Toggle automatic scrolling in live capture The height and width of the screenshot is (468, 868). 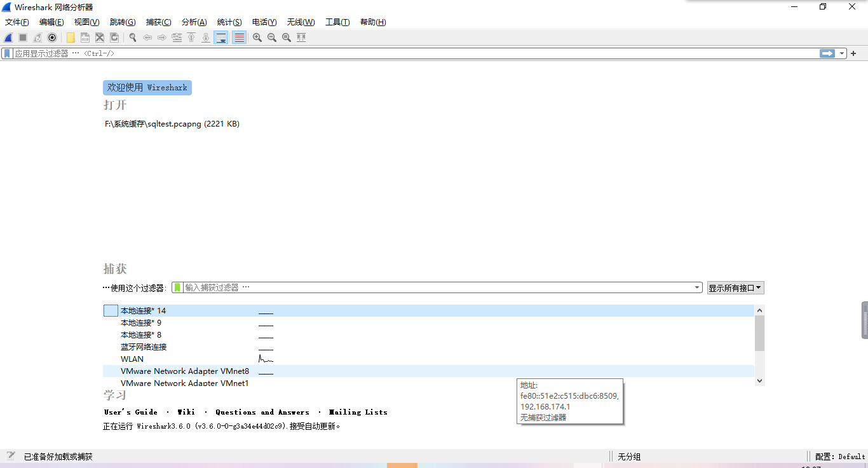[x=220, y=38]
